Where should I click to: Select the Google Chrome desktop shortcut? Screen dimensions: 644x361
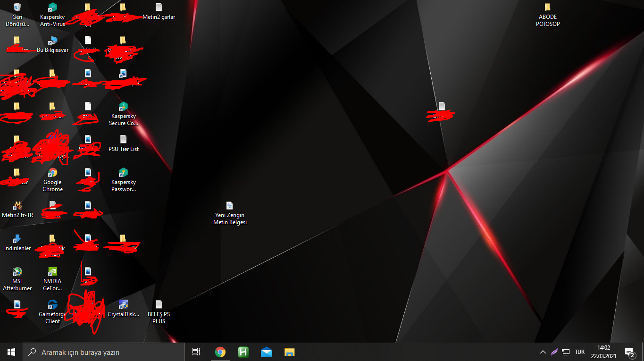tap(52, 180)
